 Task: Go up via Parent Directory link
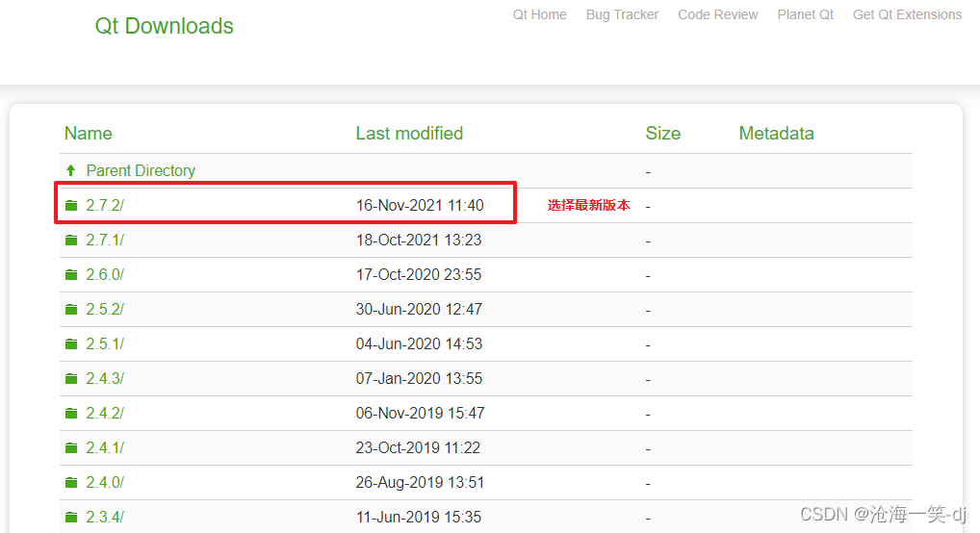point(141,170)
